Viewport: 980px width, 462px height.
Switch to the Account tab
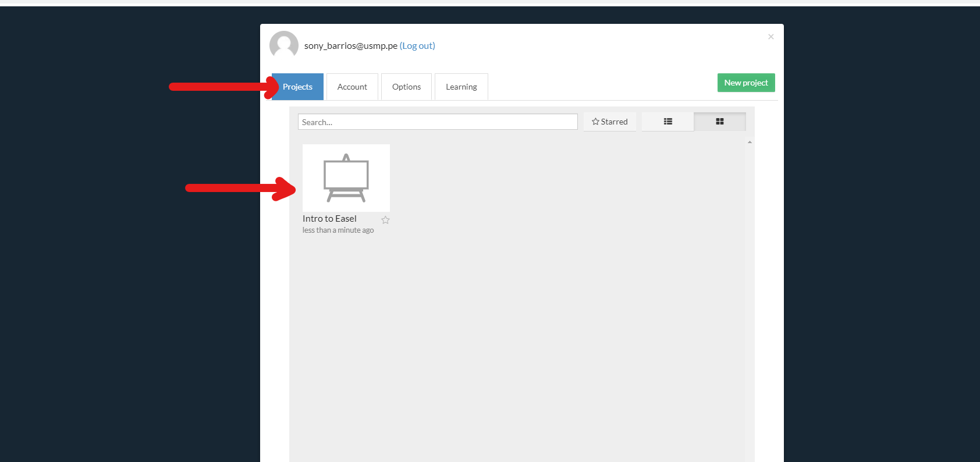pyautogui.click(x=352, y=87)
